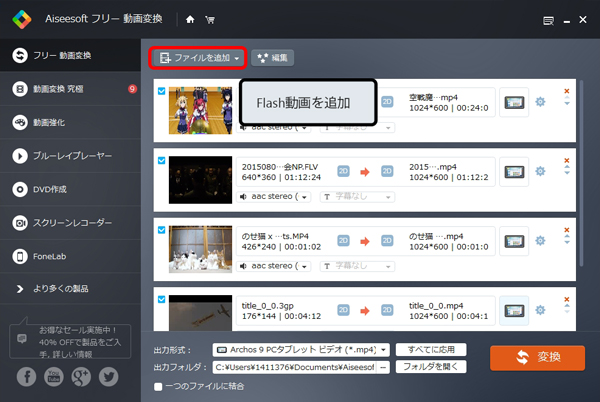Open the title_0_0.3gp thumbnail
The width and height of the screenshot is (600, 402).
201,313
